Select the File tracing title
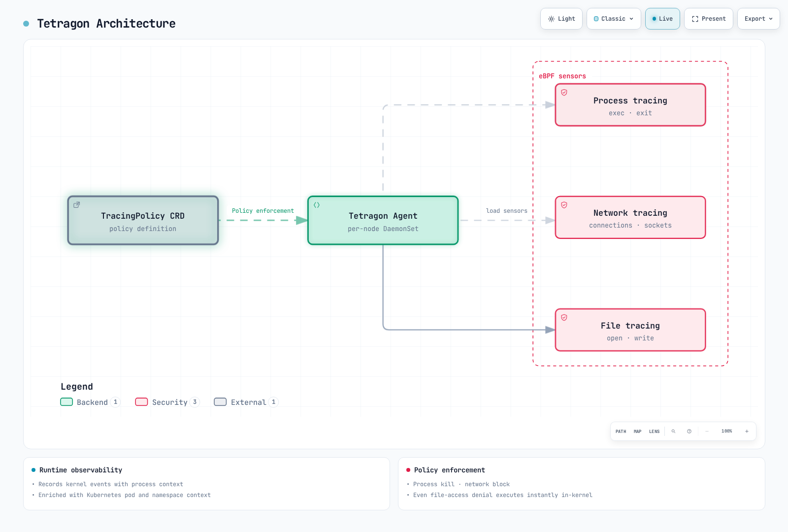The width and height of the screenshot is (788, 532). click(x=630, y=326)
